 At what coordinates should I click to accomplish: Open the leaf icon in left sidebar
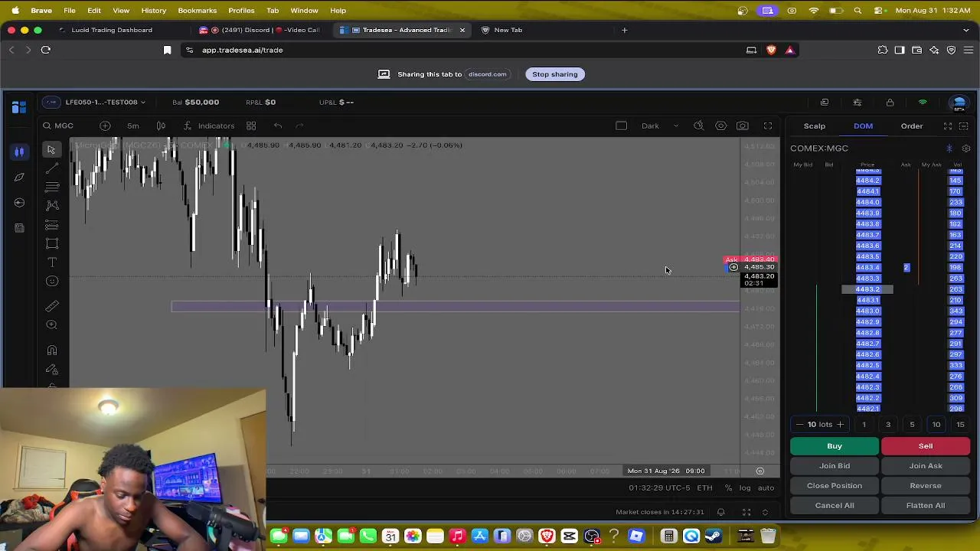(19, 177)
